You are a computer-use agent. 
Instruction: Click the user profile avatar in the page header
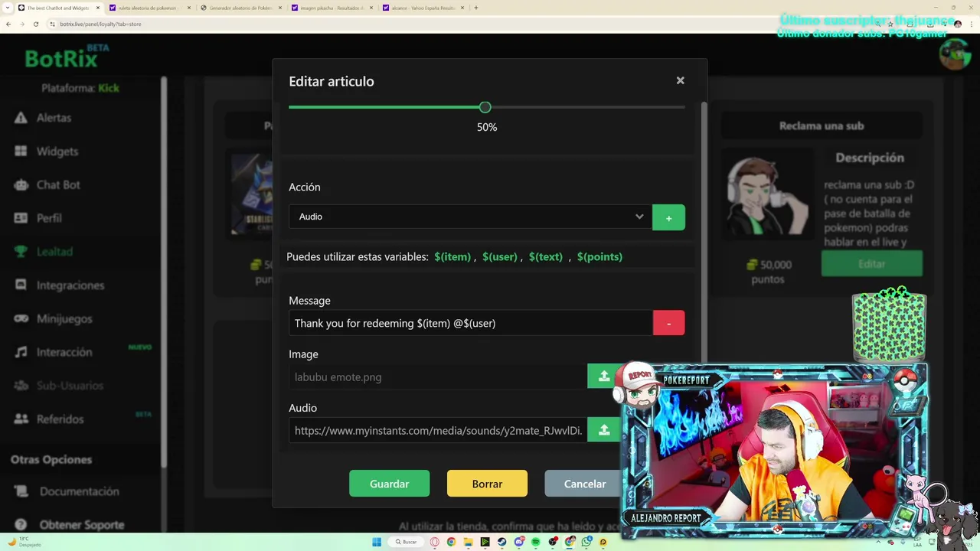(954, 54)
